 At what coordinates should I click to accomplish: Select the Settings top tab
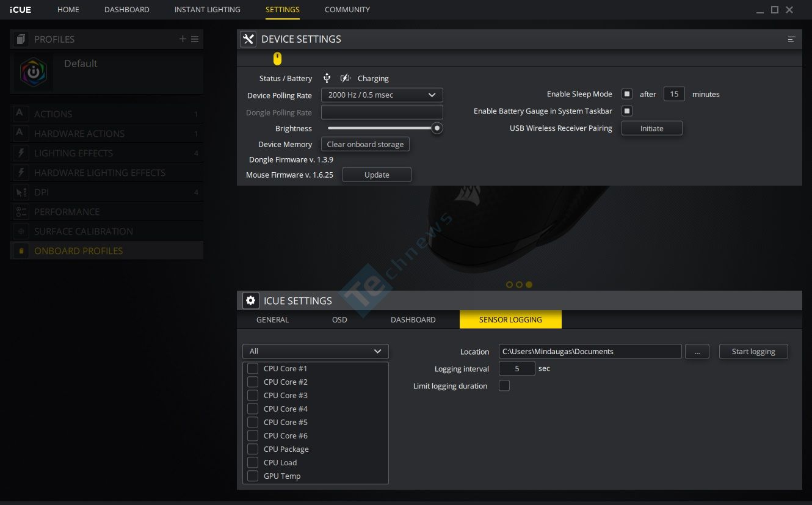coord(283,10)
